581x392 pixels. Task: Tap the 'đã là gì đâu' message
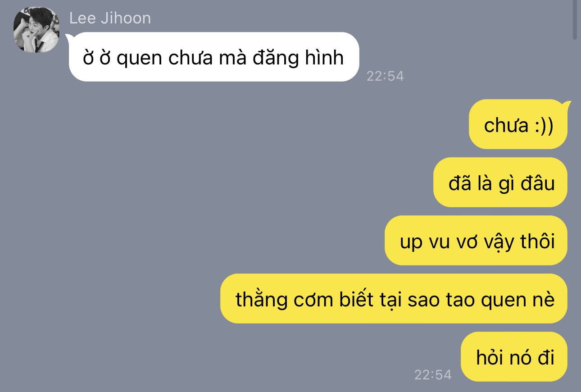(x=501, y=182)
